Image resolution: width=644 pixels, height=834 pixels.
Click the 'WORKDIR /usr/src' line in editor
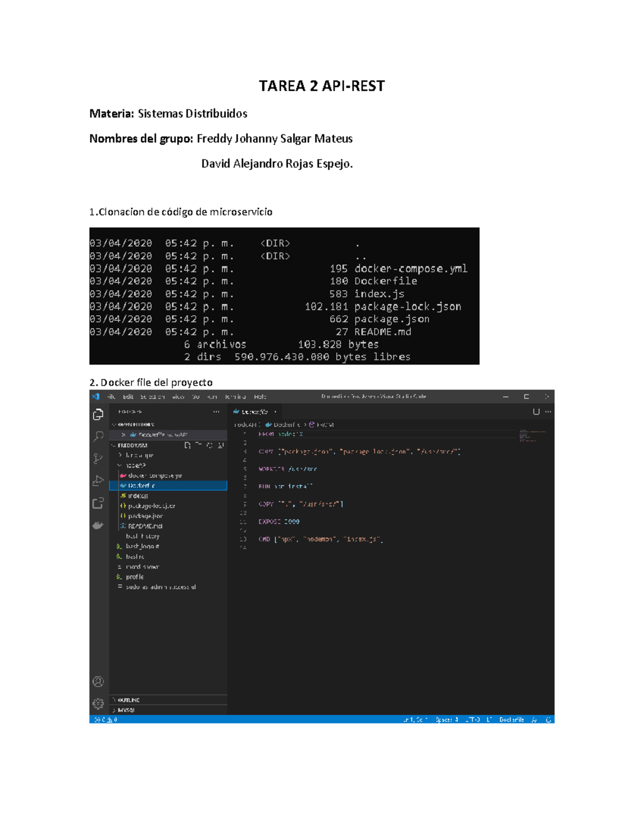coord(288,469)
